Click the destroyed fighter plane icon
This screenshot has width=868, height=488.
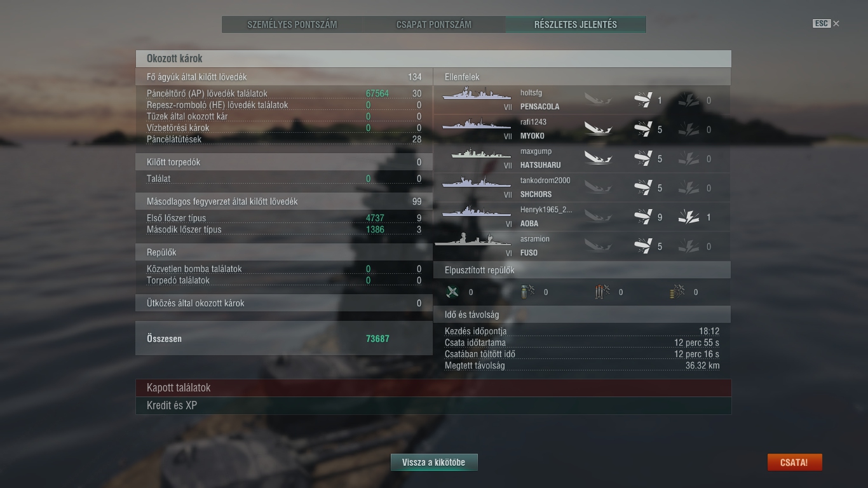(x=452, y=292)
